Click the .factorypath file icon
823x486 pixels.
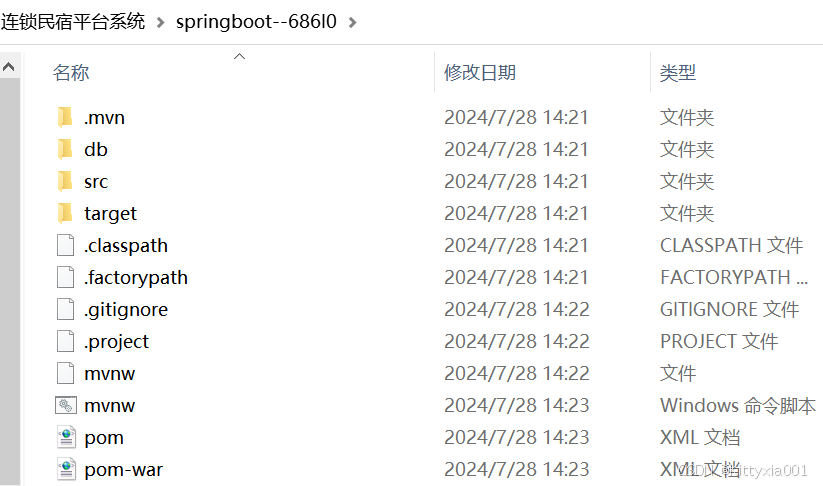[66, 277]
